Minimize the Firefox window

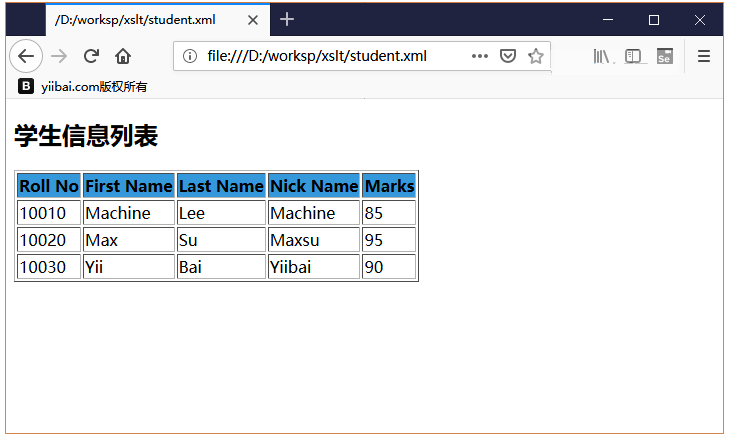pos(608,20)
